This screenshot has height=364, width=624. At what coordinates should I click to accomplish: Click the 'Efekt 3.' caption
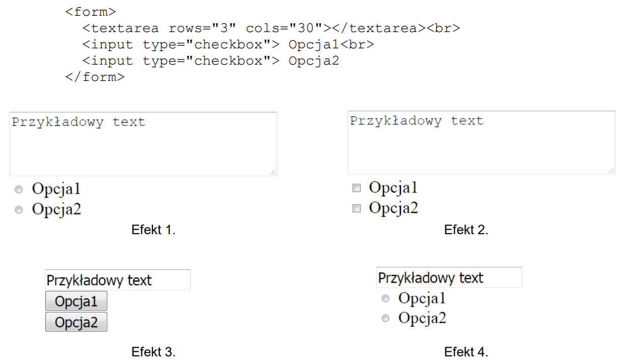[153, 352]
